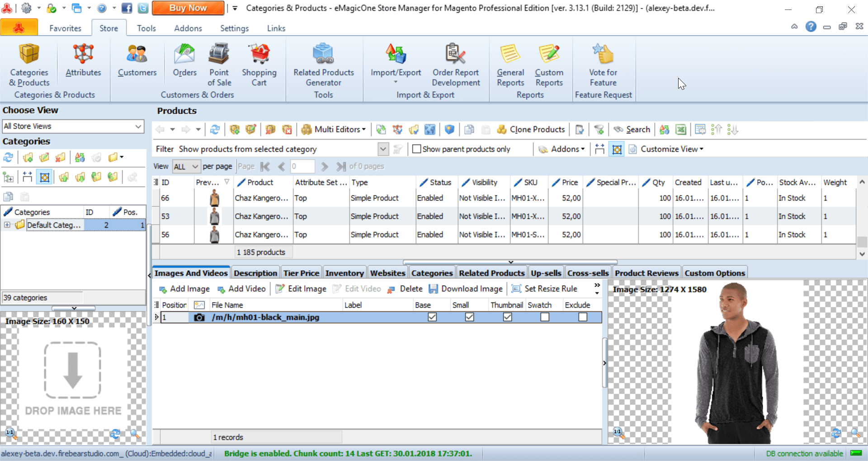
Task: Open the per page View dropdown
Action: click(x=186, y=166)
